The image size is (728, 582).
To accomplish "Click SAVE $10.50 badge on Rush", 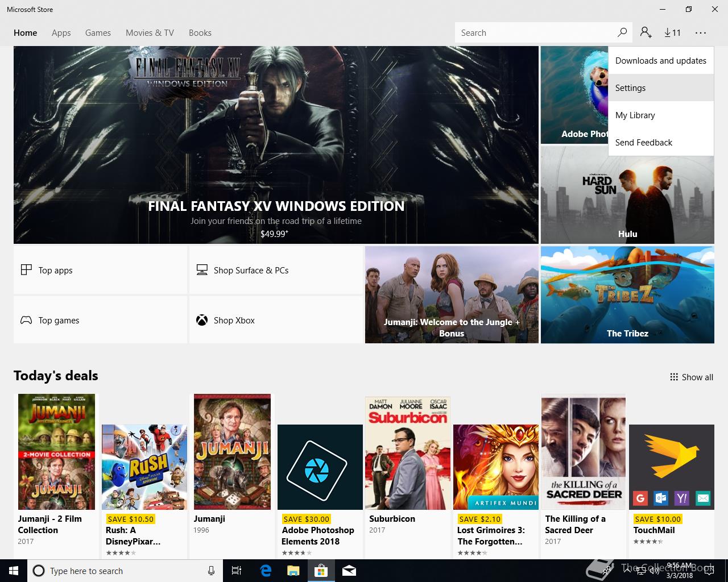I will pos(130,519).
